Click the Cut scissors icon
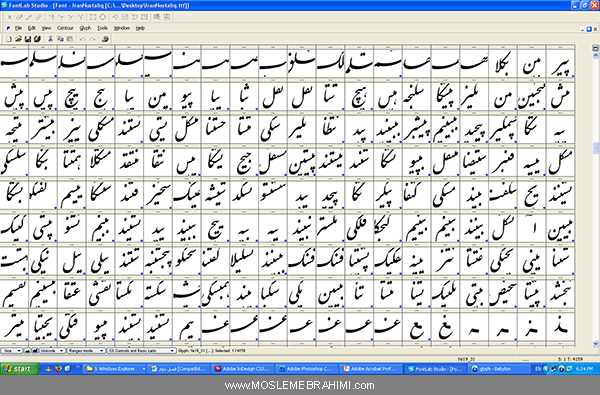 point(50,39)
